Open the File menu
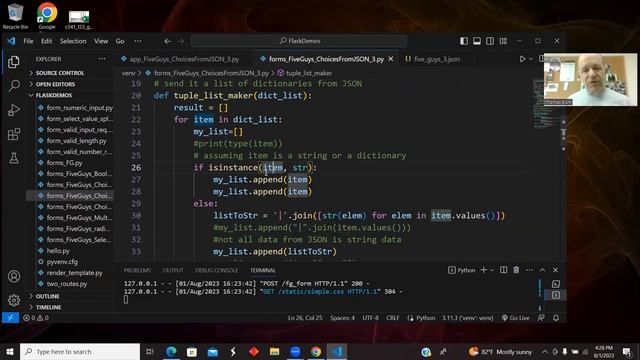The height and width of the screenshot is (360, 640). coord(28,41)
